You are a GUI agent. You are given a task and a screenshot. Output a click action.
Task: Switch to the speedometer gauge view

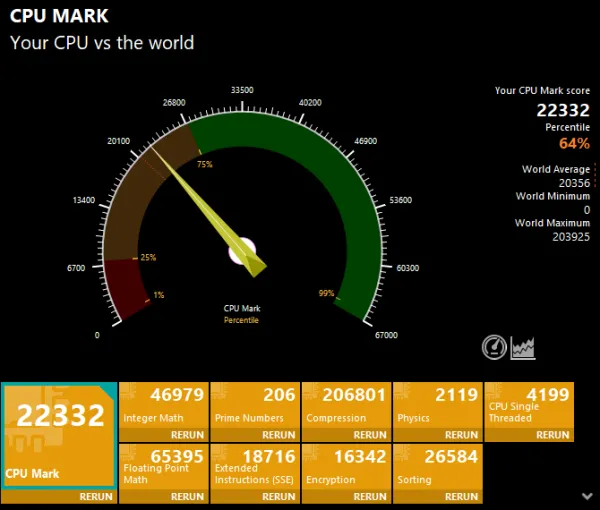coord(494,347)
